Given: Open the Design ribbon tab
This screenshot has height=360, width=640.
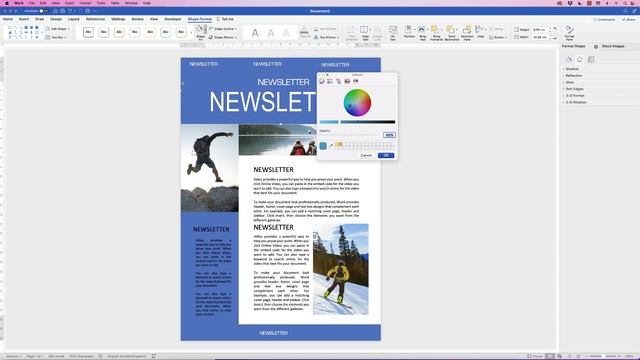Looking at the screenshot, I should [x=56, y=19].
